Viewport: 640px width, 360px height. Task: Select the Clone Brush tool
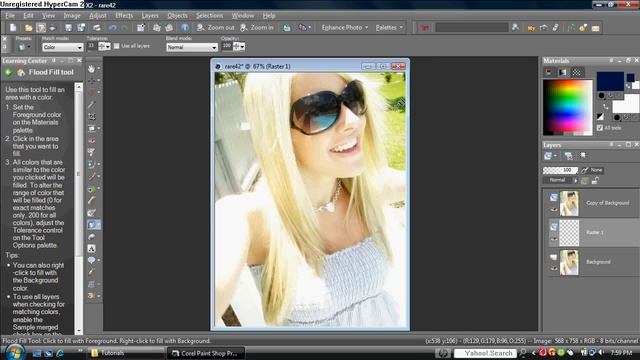91,164
